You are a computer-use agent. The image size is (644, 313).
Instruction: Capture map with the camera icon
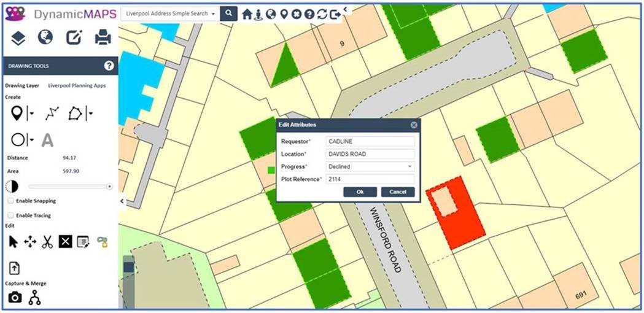15,297
